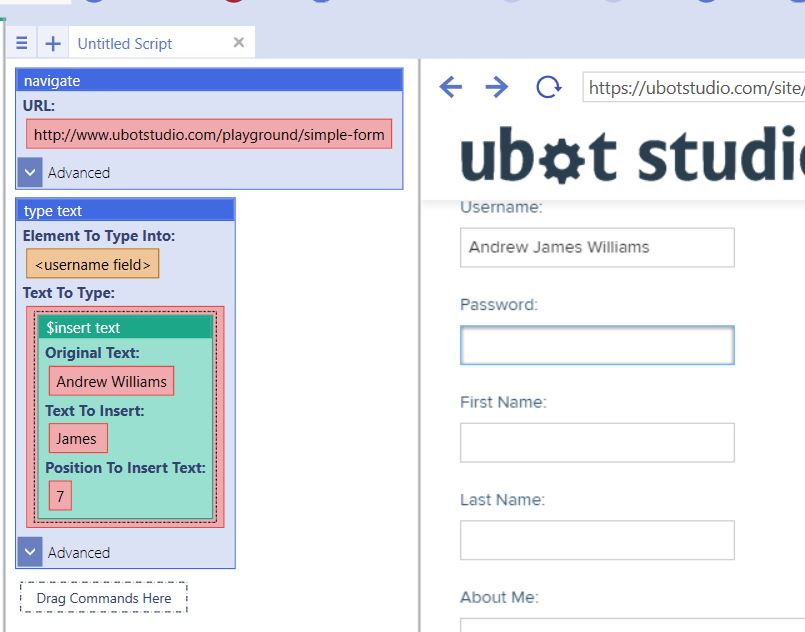Select the navigate command header

[209, 81]
